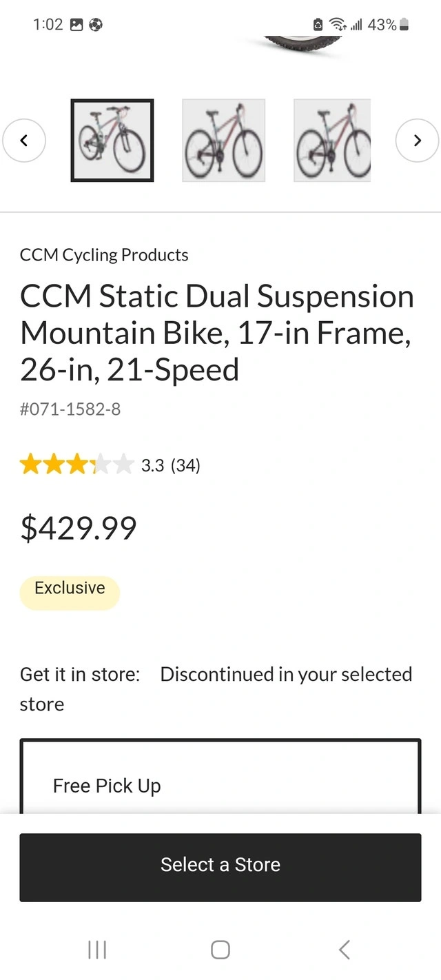The width and height of the screenshot is (441, 980).
Task: Tap the Exclusive badge
Action: [x=70, y=589]
